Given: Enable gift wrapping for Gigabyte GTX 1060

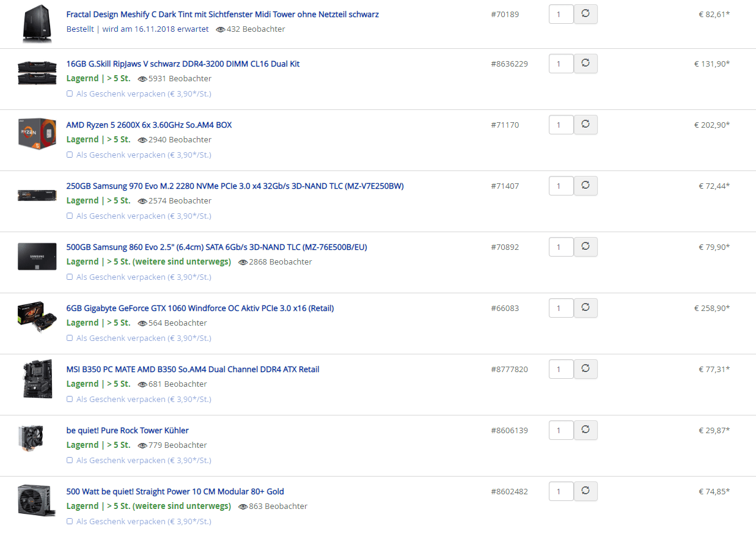Looking at the screenshot, I should [70, 338].
